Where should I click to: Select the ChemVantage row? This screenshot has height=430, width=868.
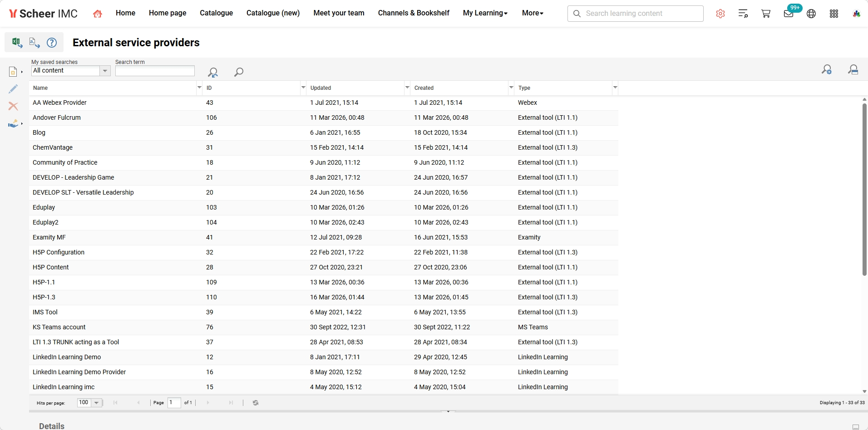pyautogui.click(x=324, y=148)
